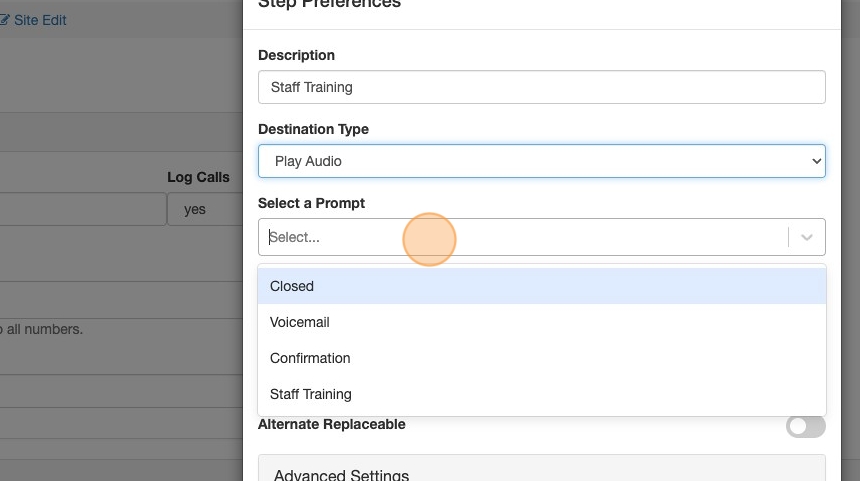Screen dimensions: 860x481
Task: Click the Destination Type label
Action: pyautogui.click(x=313, y=129)
